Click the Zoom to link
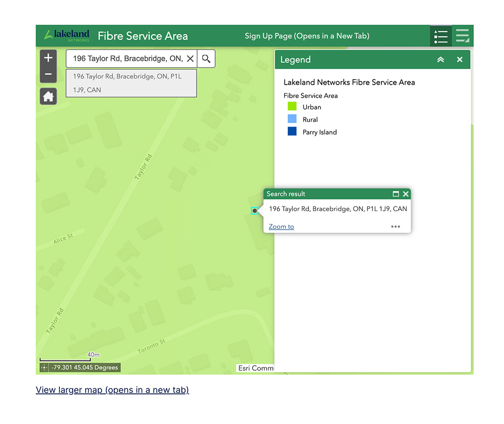 [281, 227]
